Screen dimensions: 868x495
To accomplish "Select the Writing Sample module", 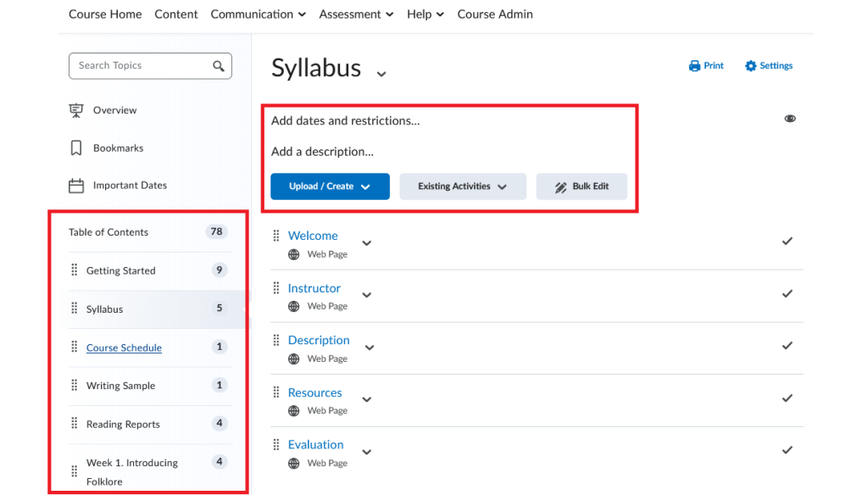I will tap(120, 386).
